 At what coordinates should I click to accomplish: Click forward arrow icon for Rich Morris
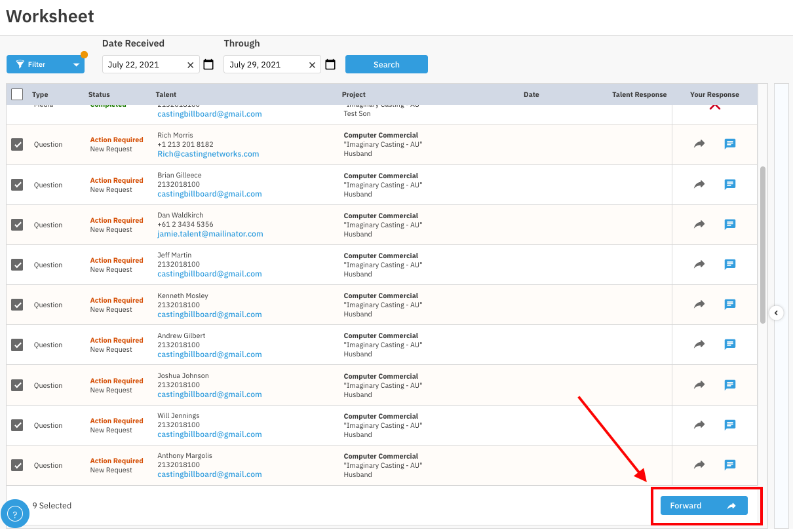pos(699,144)
